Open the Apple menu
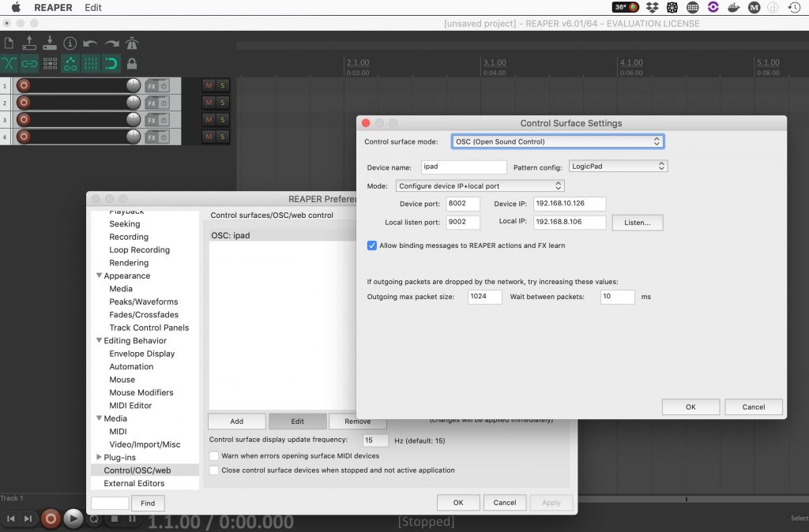 pos(16,7)
